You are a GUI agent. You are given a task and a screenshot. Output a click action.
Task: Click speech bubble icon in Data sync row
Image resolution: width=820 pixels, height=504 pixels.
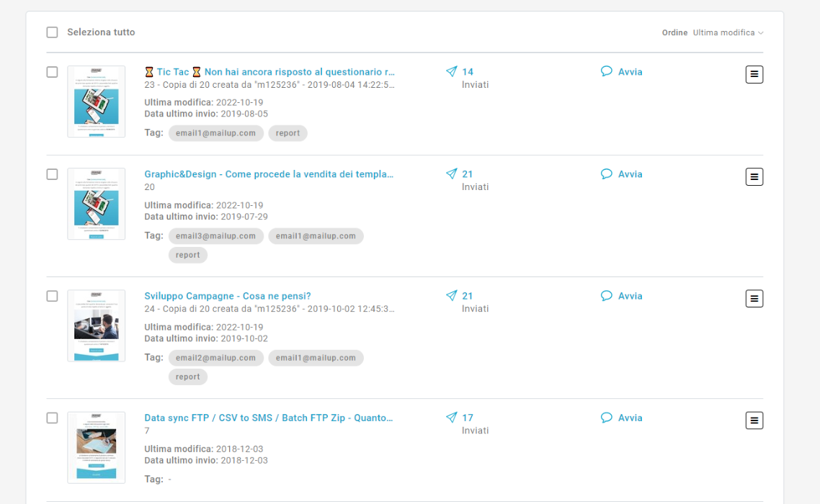point(607,418)
